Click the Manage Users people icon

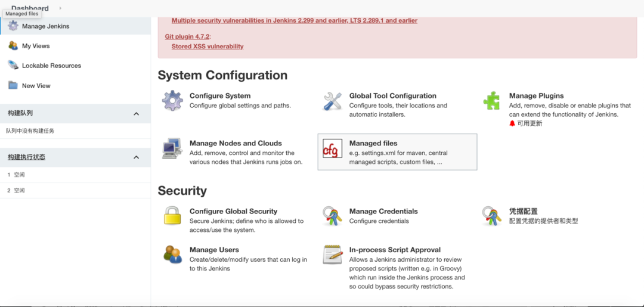(x=172, y=255)
